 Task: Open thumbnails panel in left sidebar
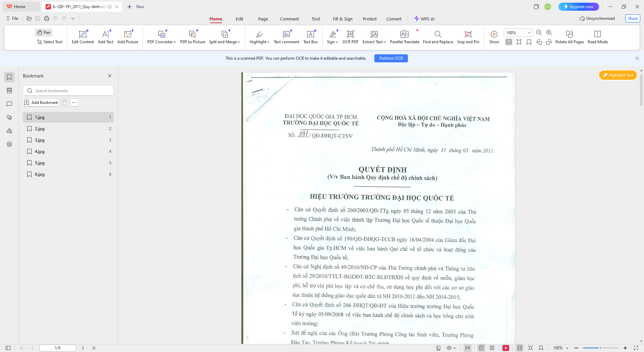click(x=9, y=91)
